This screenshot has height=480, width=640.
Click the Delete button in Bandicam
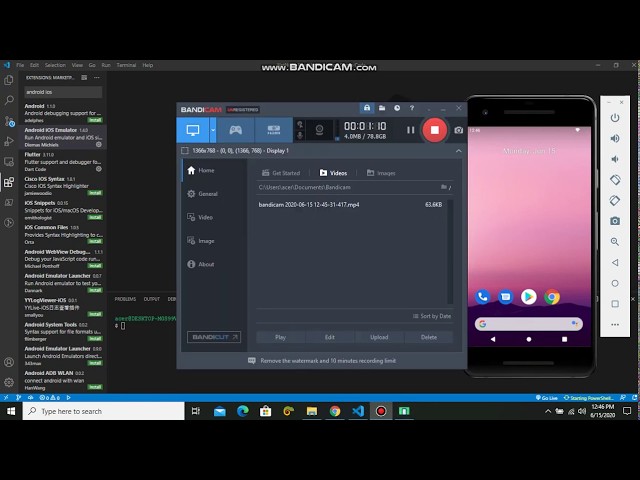pos(429,337)
